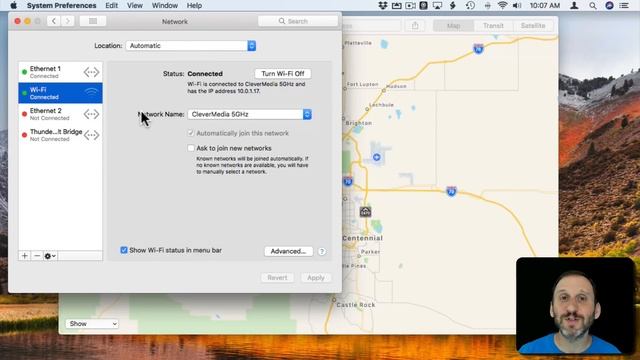640x360 pixels.
Task: Go back in System Preferences
Action: 53,21
